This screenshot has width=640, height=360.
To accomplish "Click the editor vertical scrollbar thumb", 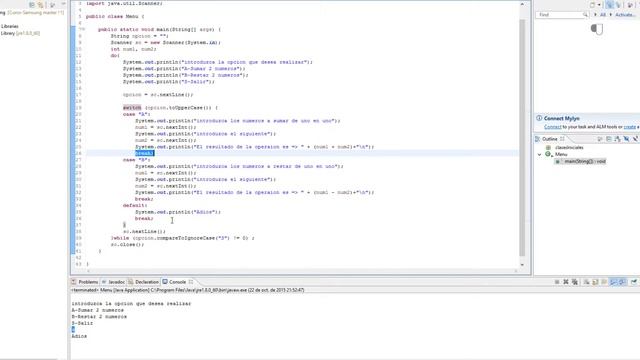I will [522, 137].
